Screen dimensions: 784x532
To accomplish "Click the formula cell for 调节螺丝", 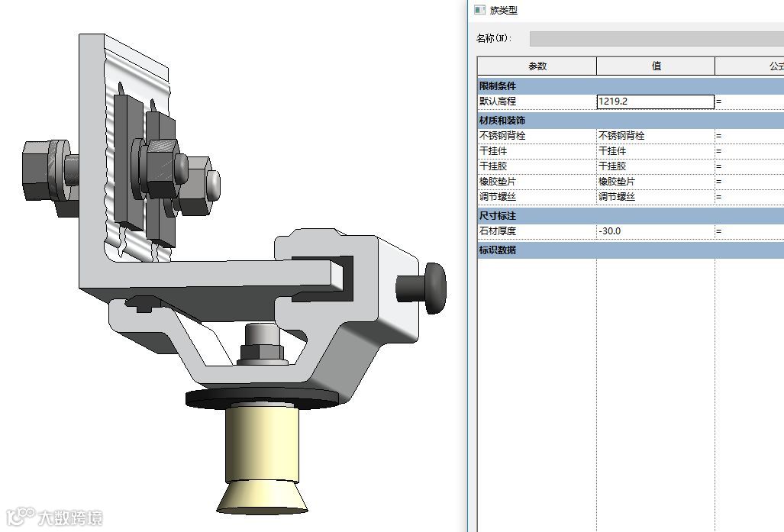I will [x=750, y=197].
